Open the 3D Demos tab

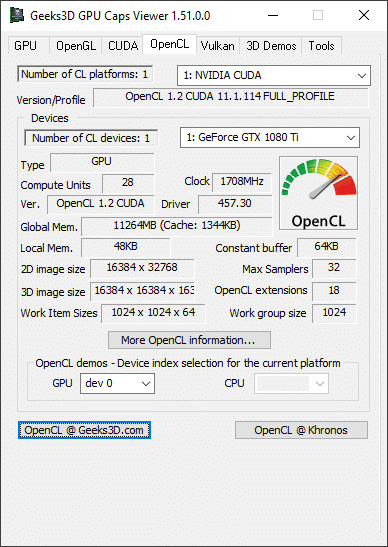coord(271,46)
